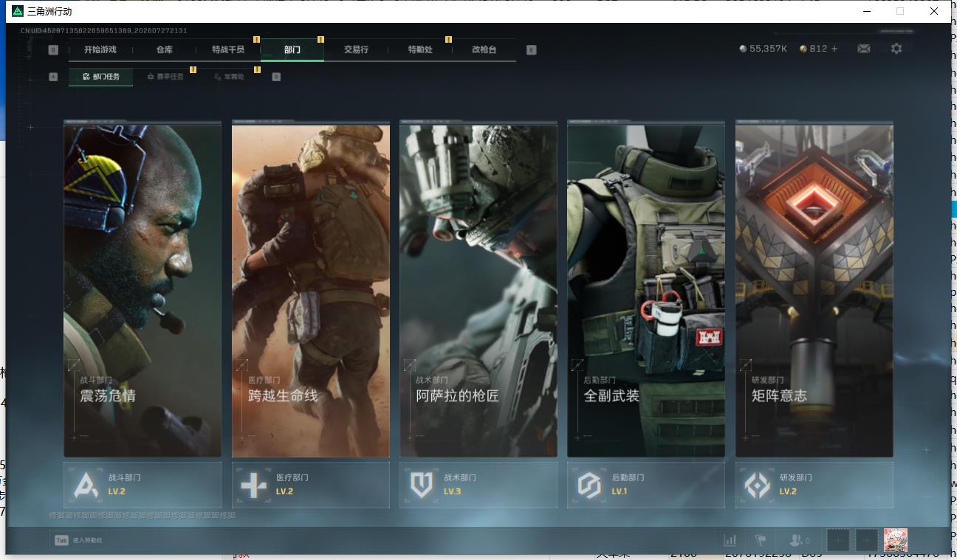Click the 战斗部门 emblem icon
Screen dimensions: 957x560
click(86, 485)
